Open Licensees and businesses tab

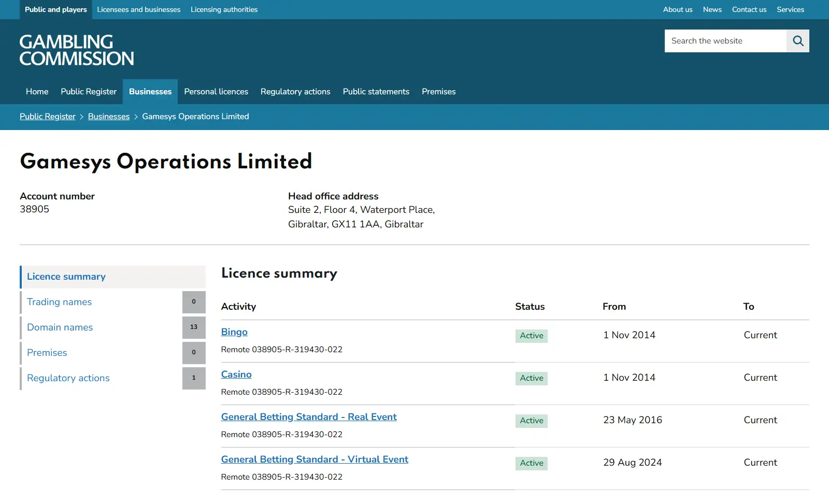click(139, 9)
